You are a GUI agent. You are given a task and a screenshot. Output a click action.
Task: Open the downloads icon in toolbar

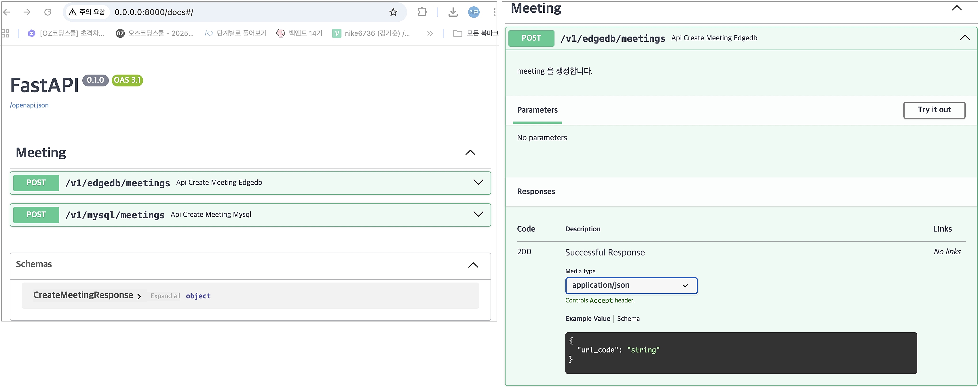453,12
